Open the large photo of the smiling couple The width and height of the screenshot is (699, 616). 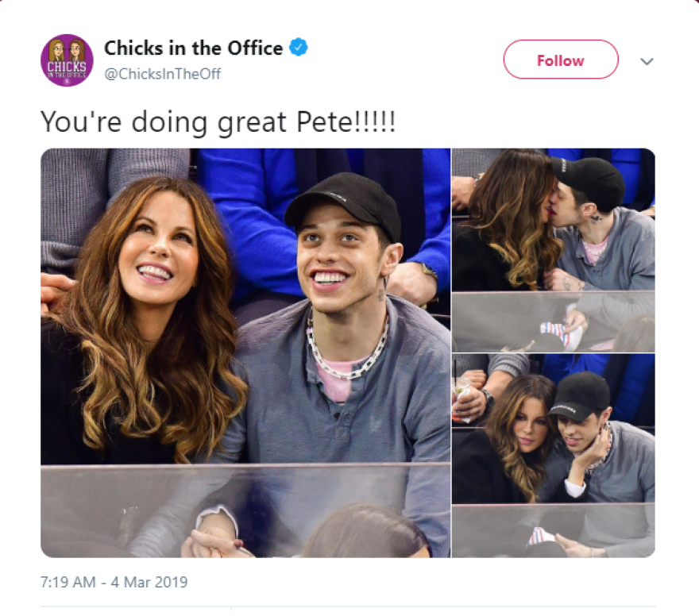click(x=245, y=352)
